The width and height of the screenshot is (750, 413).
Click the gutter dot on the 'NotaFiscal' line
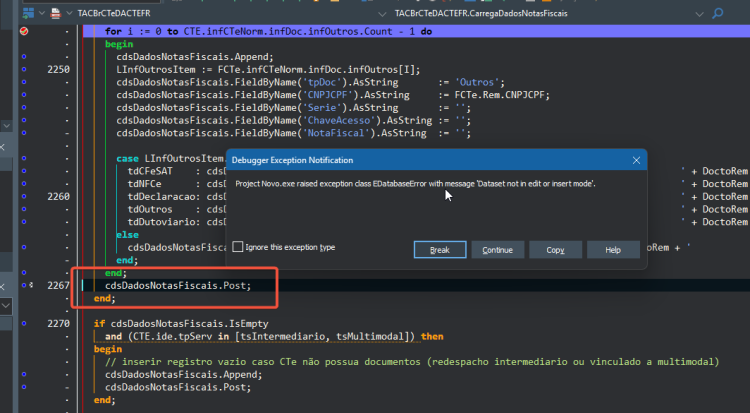click(24, 133)
